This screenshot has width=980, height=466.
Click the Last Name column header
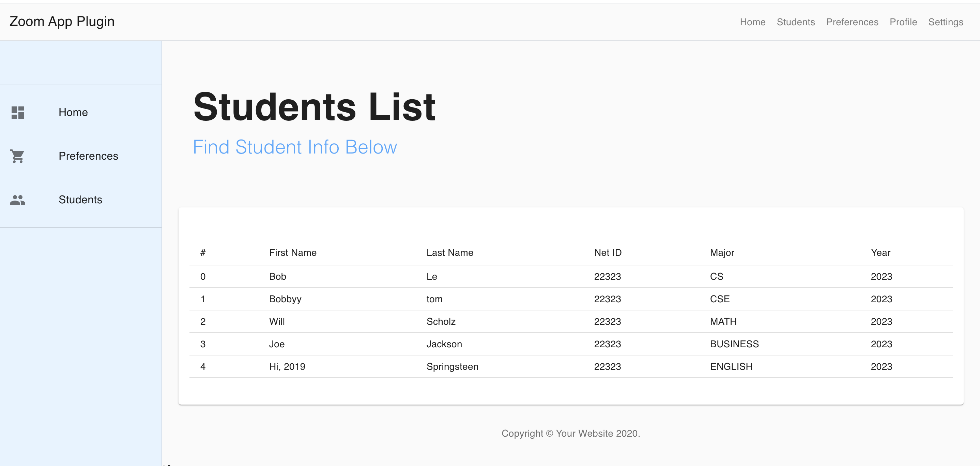[450, 253]
